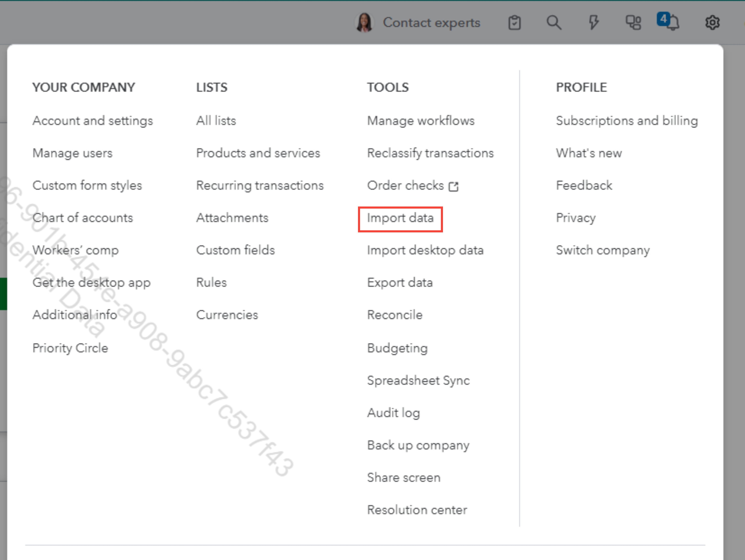745x560 pixels.
Task: Select Import data under Tools
Action: click(x=400, y=218)
